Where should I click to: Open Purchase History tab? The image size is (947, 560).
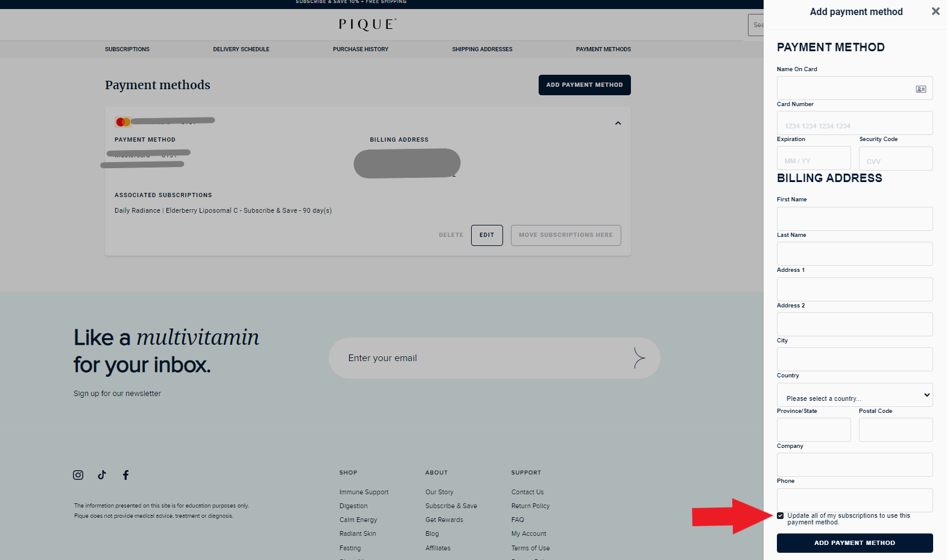click(361, 49)
